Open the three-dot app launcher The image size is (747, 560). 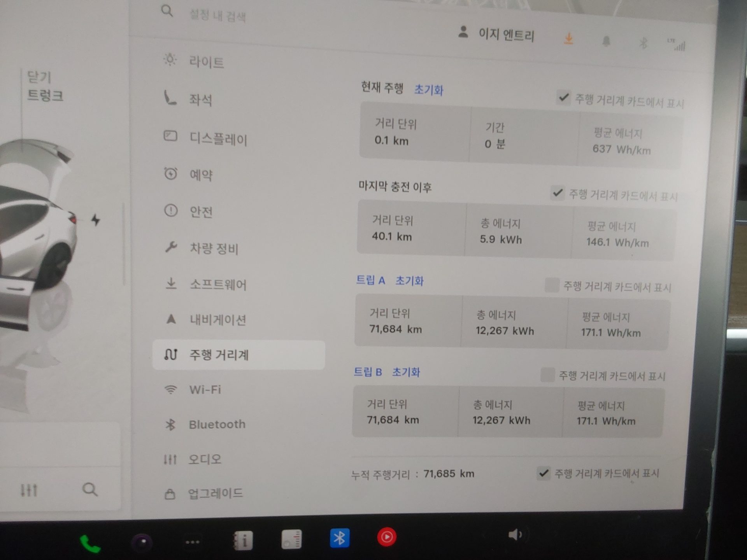[193, 542]
